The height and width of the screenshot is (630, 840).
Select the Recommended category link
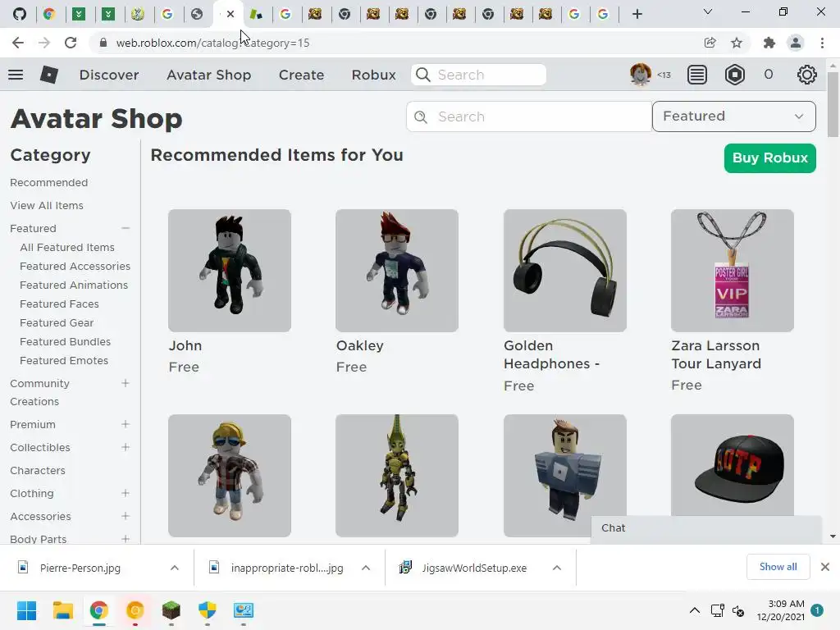pos(48,183)
